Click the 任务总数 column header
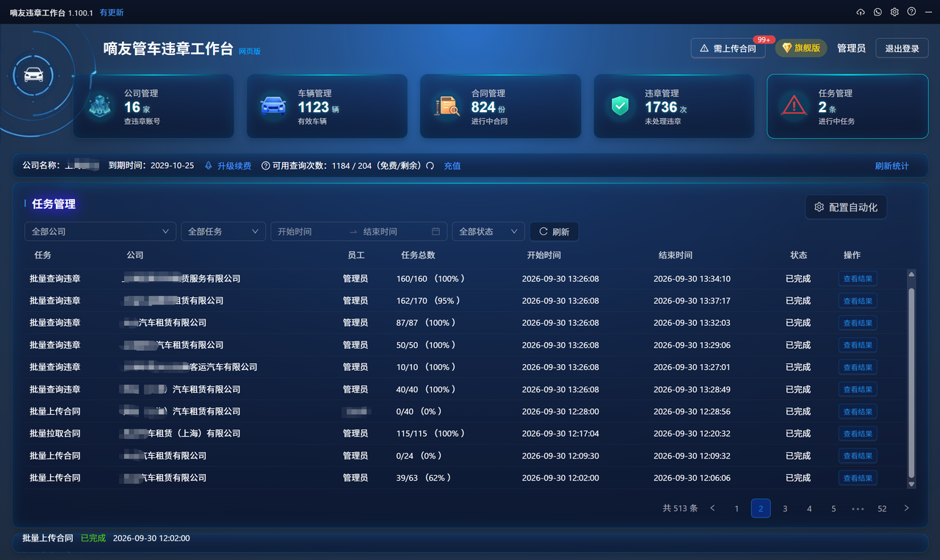940x560 pixels. (418, 255)
